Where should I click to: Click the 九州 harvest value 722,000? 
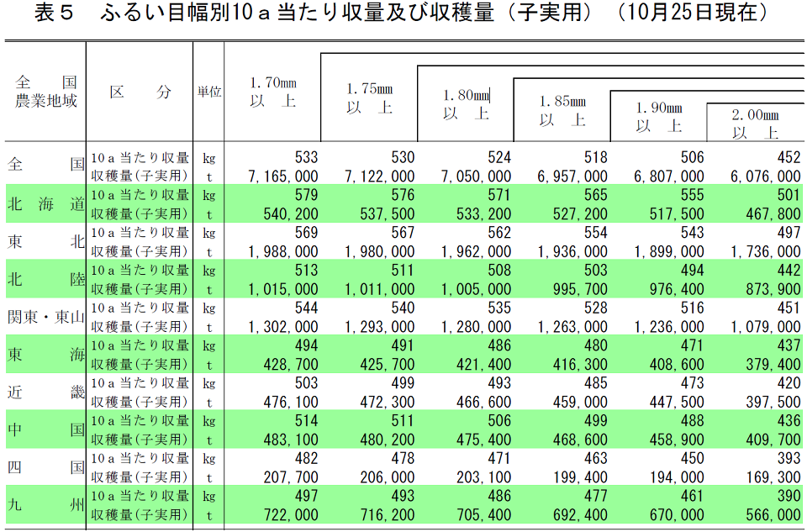point(291,515)
